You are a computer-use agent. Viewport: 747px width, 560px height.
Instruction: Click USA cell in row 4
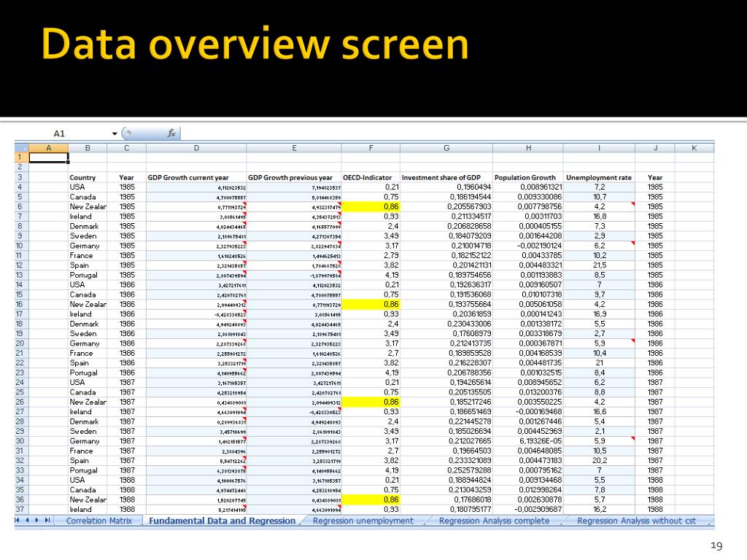point(88,187)
